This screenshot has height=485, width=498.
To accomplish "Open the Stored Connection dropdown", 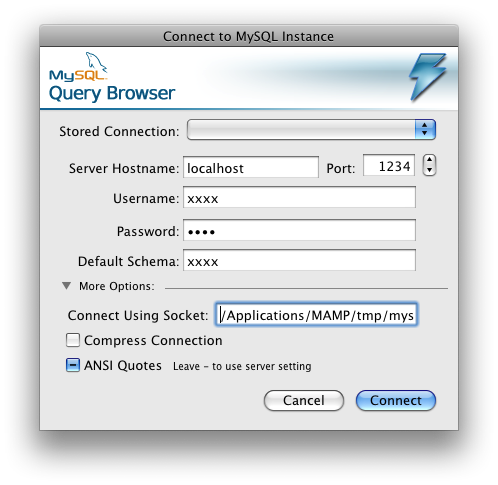I will pyautogui.click(x=311, y=129).
